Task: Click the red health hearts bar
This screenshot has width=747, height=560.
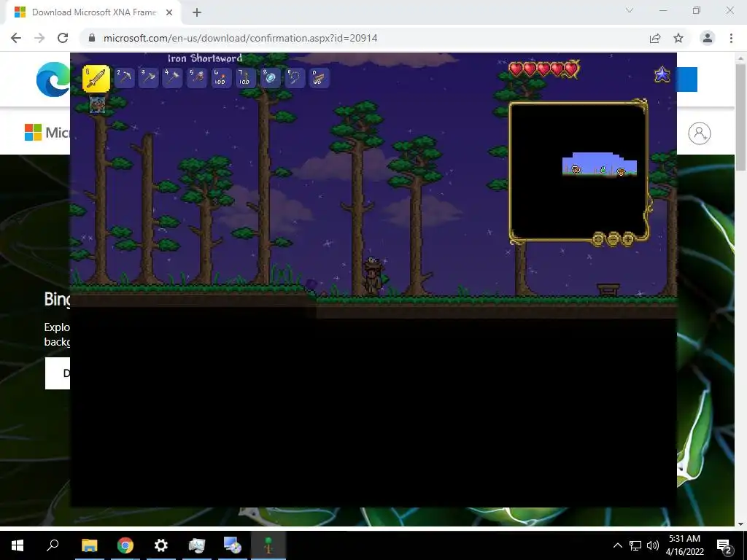Action: coord(544,69)
